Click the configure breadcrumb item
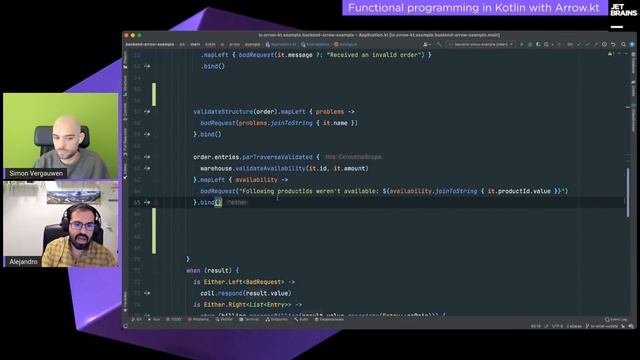640x360 pixels. coord(346,44)
